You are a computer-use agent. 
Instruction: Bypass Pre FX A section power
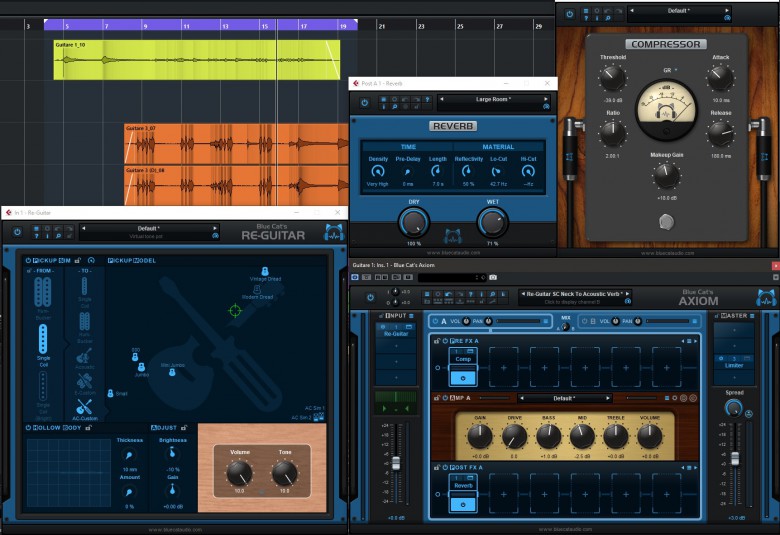(445, 341)
